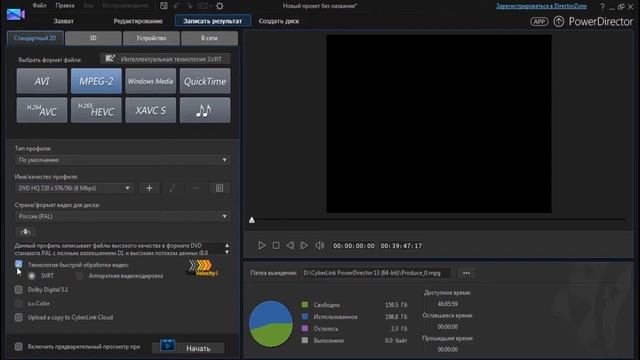
Task: Remove the profile with minus icon
Action: point(196,188)
